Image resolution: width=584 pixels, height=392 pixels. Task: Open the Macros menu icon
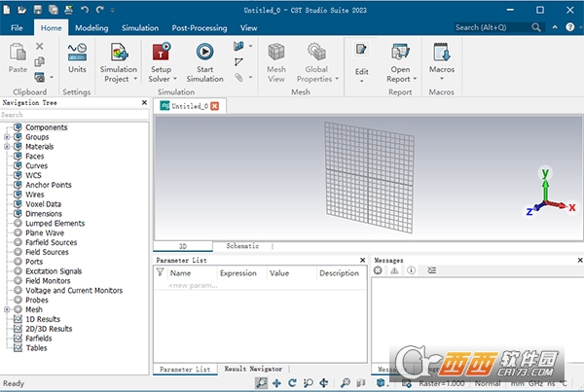[x=442, y=52]
